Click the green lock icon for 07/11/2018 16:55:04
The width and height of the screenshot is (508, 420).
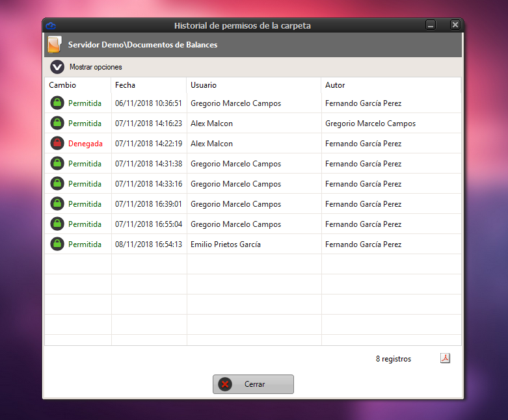[57, 224]
